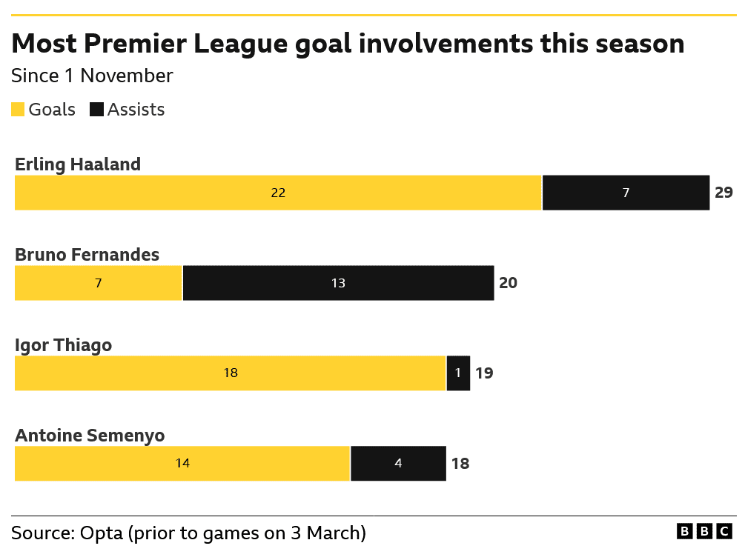
Task: Select Erling Haaland's 22 goals bar
Action: coord(278,193)
